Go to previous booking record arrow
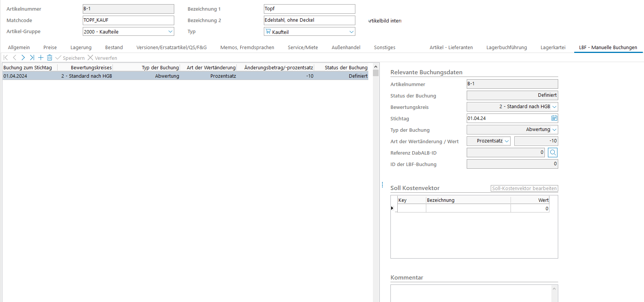The width and height of the screenshot is (644, 302). [14, 58]
